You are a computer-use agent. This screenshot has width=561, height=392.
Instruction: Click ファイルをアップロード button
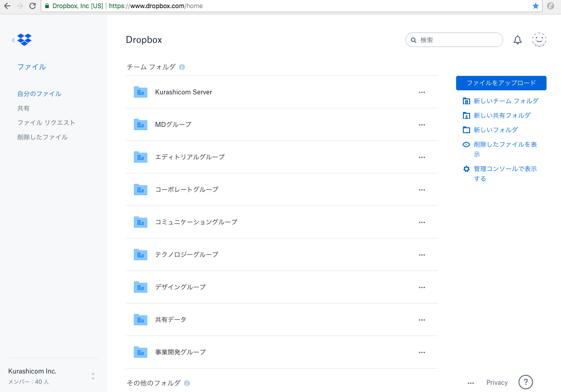point(501,83)
